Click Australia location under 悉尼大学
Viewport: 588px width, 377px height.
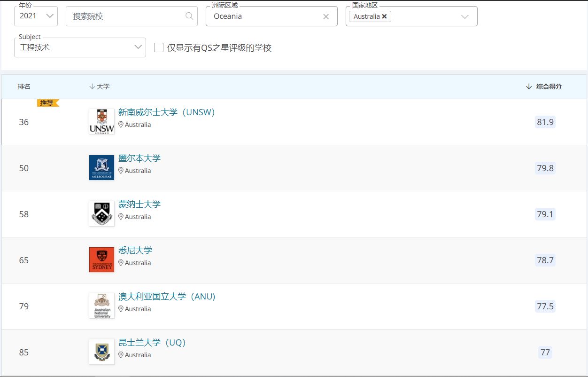tap(135, 263)
